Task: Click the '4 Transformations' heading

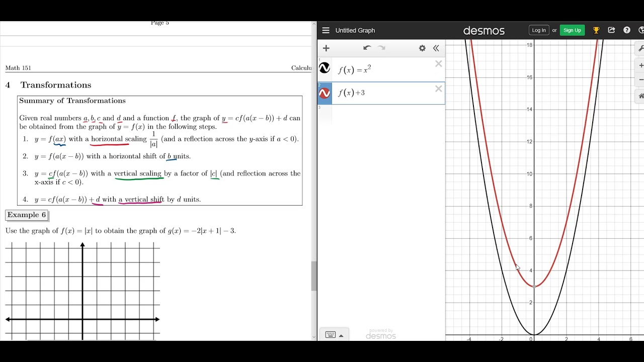Action: [48, 85]
